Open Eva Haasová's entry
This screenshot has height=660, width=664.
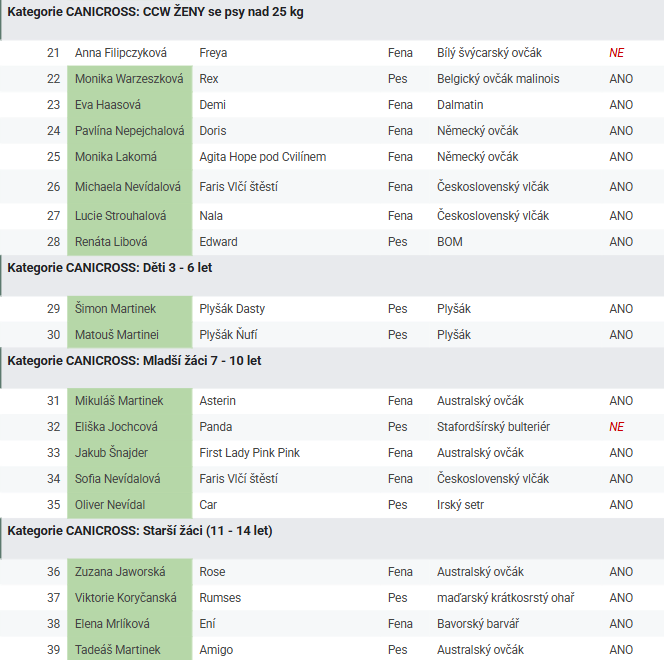pyautogui.click(x=109, y=105)
